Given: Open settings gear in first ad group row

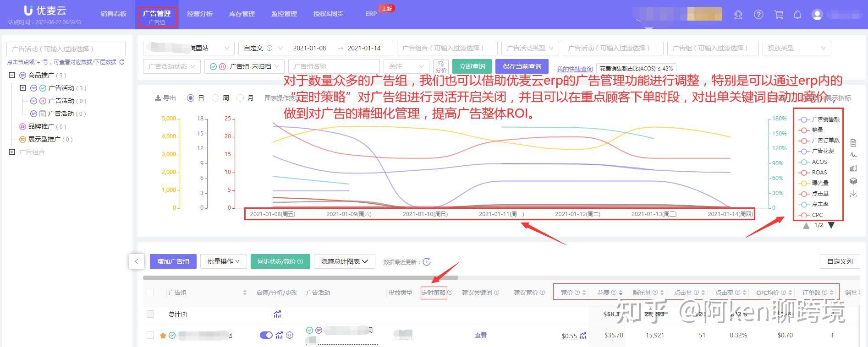Looking at the screenshot, I should coord(290,335).
